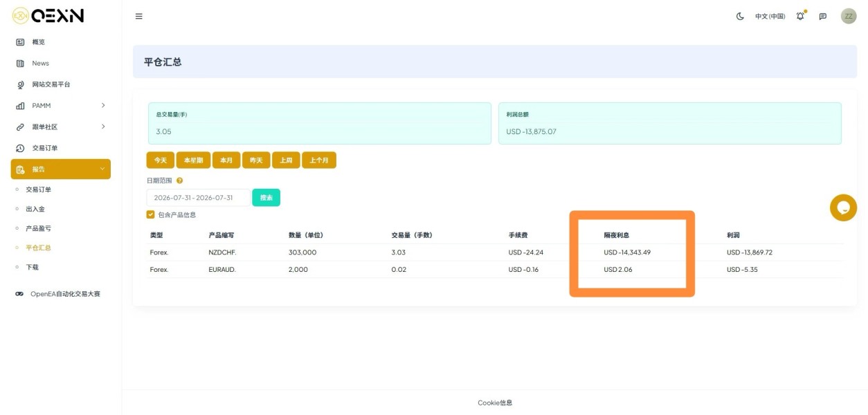868x415 pixels.
Task: Click the USD 2.06 swap cell
Action: click(x=618, y=270)
